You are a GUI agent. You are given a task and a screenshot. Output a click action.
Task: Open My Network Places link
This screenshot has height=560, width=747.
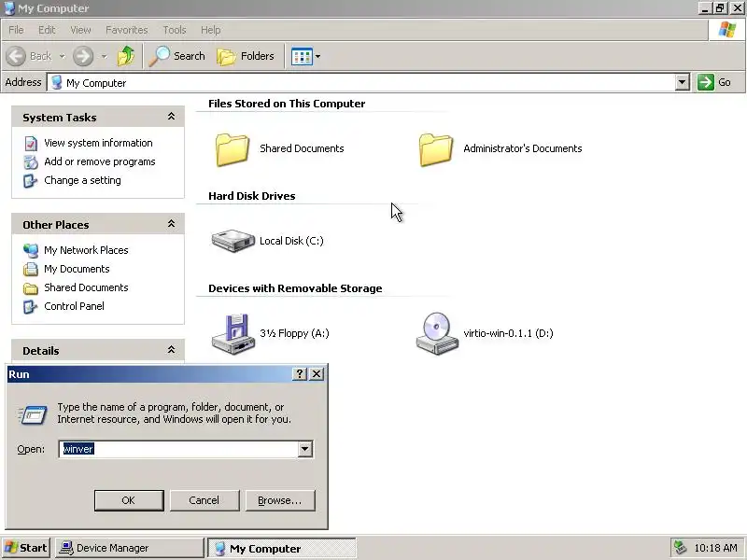(86, 250)
